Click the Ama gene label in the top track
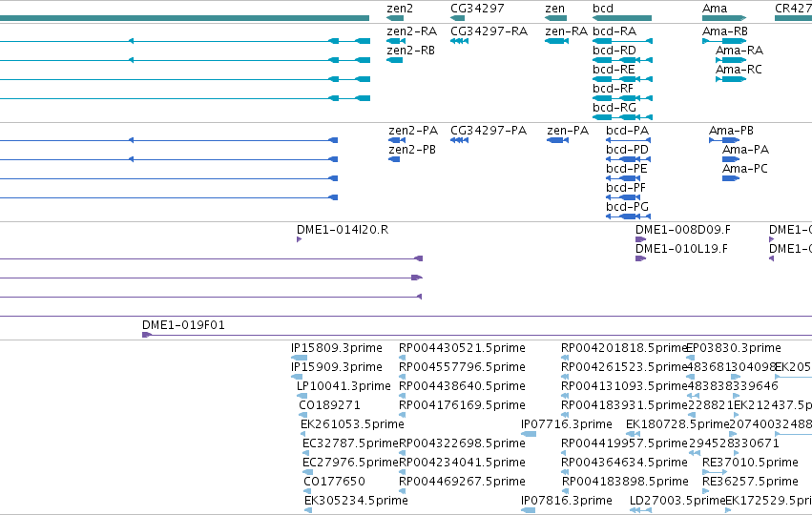 (715, 9)
